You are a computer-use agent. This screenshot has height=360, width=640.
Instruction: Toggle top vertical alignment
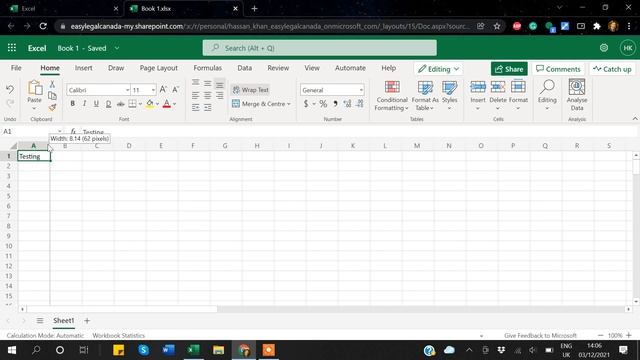coord(196,83)
